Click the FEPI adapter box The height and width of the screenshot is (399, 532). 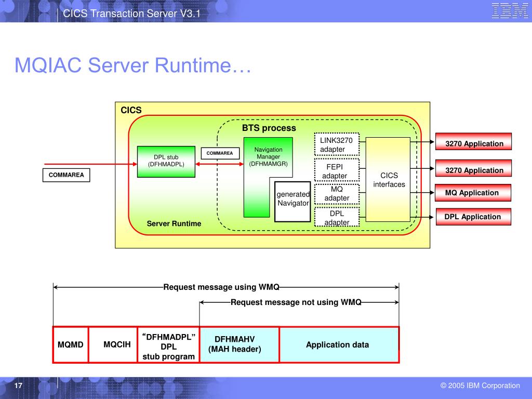[337, 170]
